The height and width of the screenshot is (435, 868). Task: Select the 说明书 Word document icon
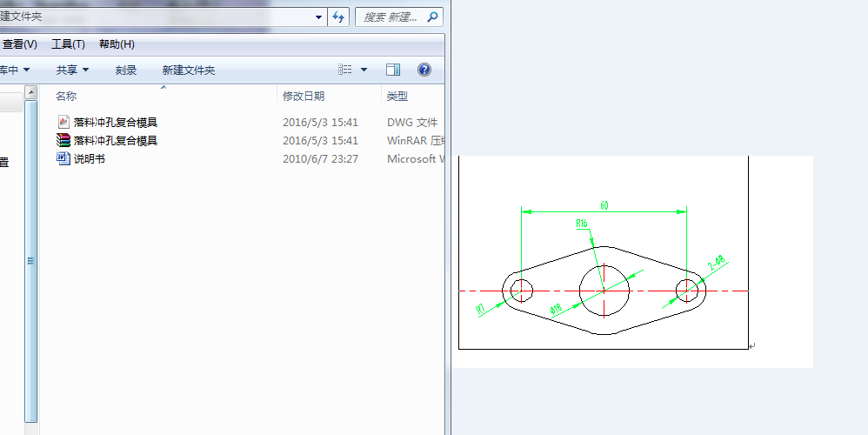pyautogui.click(x=63, y=158)
